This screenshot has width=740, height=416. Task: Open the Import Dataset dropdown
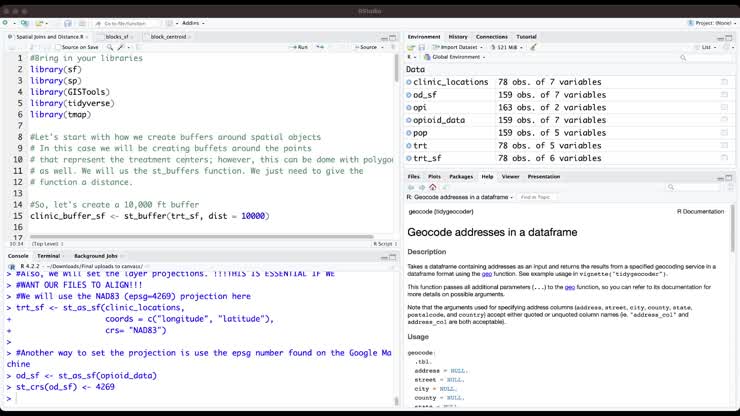(458, 47)
